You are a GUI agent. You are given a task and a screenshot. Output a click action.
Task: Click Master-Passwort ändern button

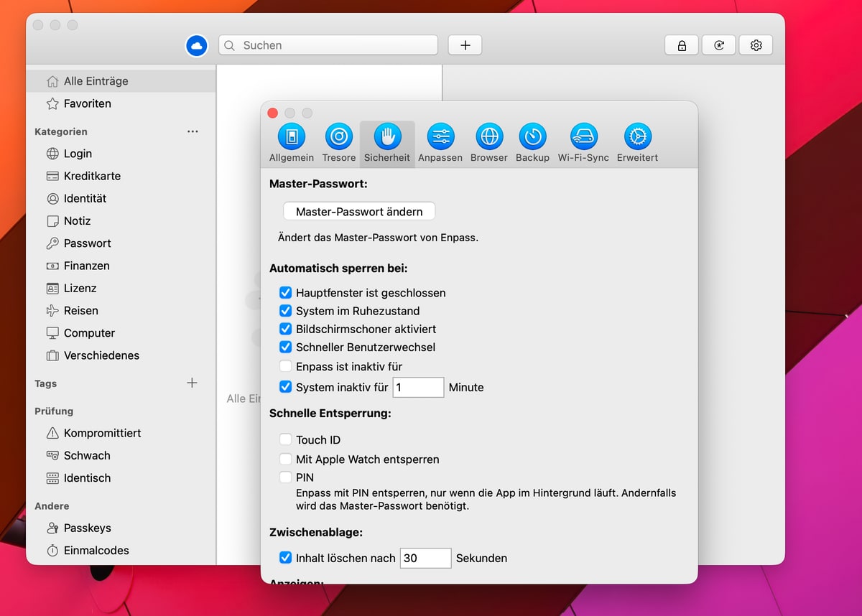pos(359,212)
